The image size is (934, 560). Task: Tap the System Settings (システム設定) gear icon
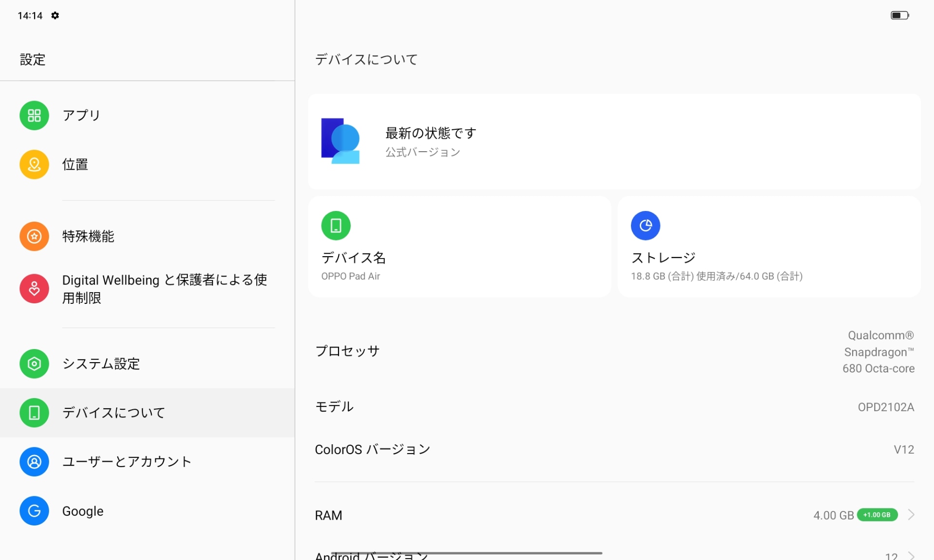(34, 364)
